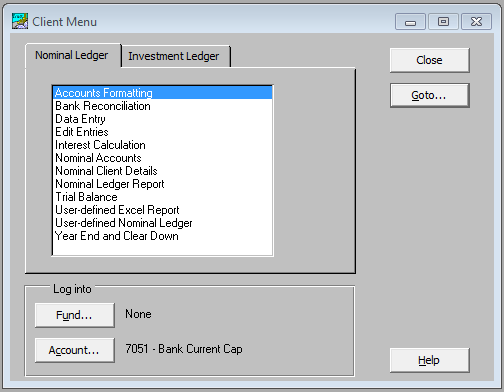This screenshot has width=504, height=392.
Task: Click the Goto... button
Action: click(429, 95)
